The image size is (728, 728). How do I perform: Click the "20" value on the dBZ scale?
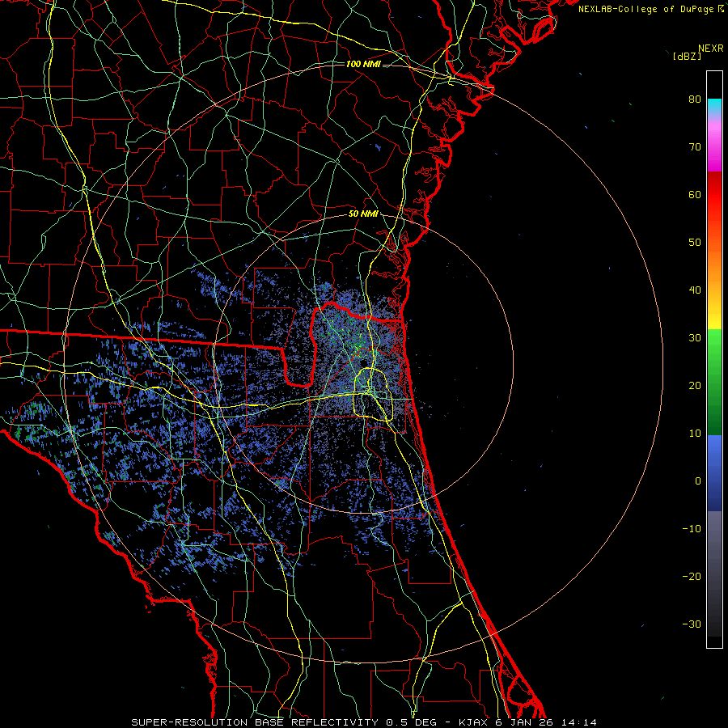coord(695,386)
